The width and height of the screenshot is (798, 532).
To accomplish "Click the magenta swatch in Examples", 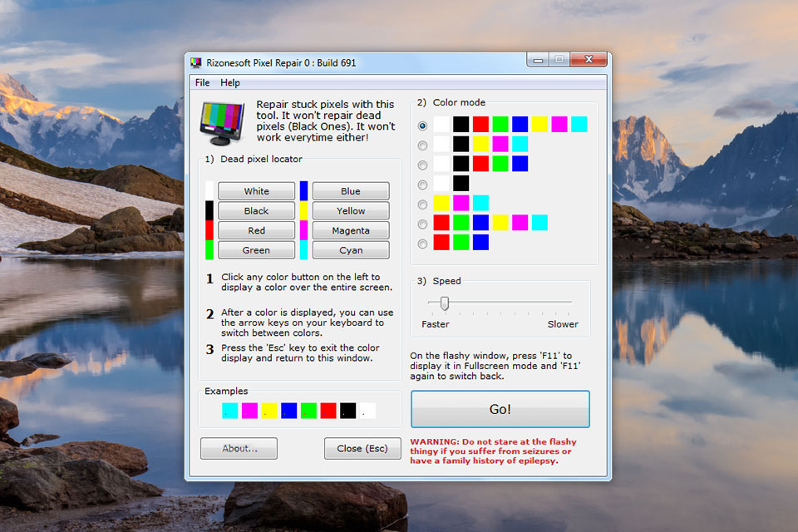I will point(249,411).
